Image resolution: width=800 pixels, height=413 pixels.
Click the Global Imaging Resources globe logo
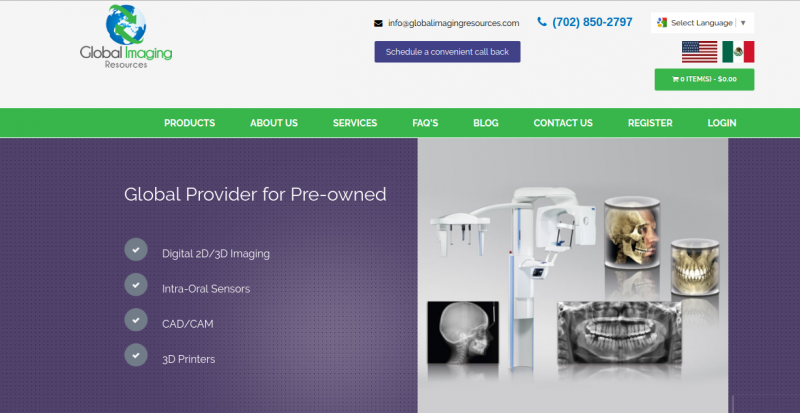point(126,37)
